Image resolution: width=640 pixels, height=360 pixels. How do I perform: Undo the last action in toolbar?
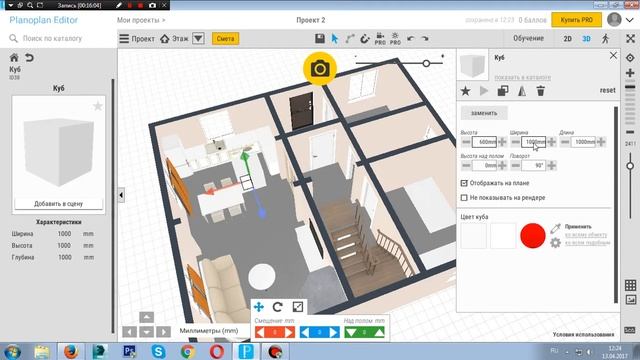pyautogui.click(x=411, y=38)
